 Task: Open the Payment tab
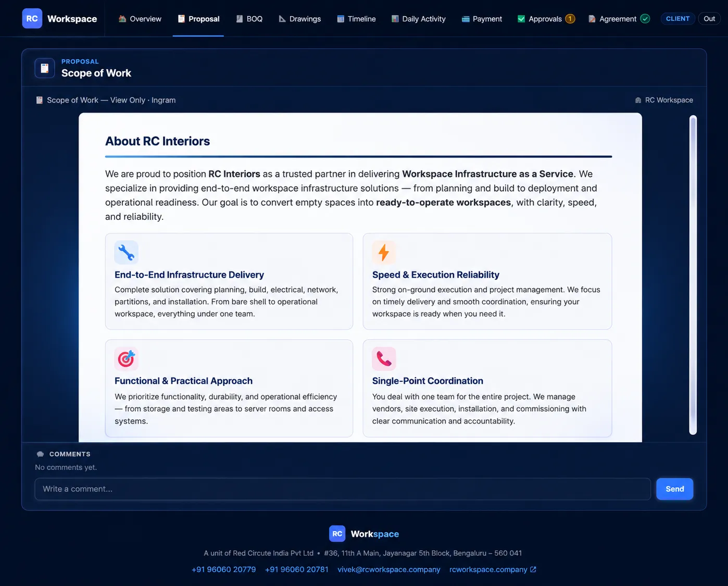click(482, 19)
